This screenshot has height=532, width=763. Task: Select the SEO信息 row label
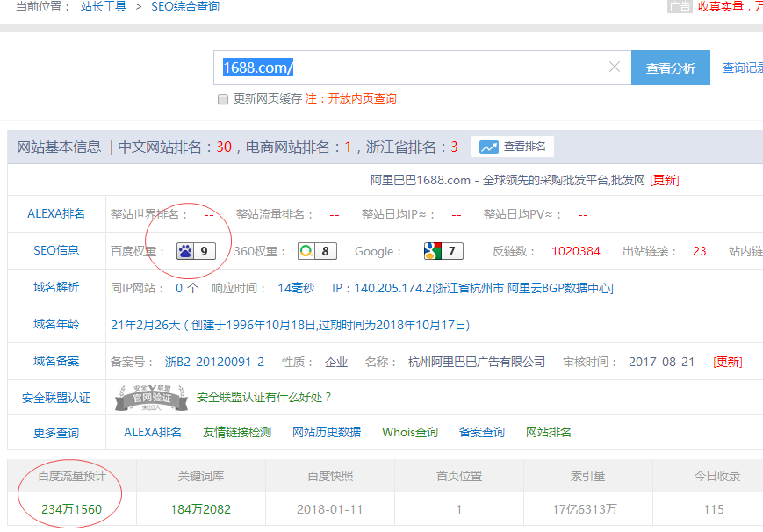coord(56,251)
